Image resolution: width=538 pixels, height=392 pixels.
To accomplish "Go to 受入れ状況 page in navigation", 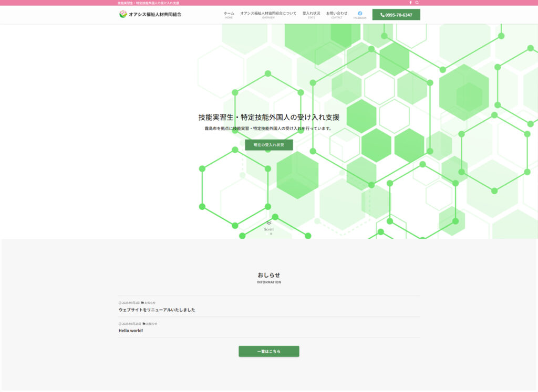I will click(311, 14).
